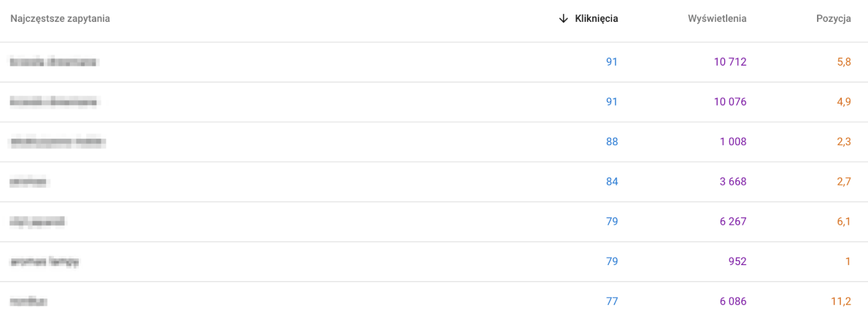
Task: Click the clicks value 84
Action: (x=611, y=182)
